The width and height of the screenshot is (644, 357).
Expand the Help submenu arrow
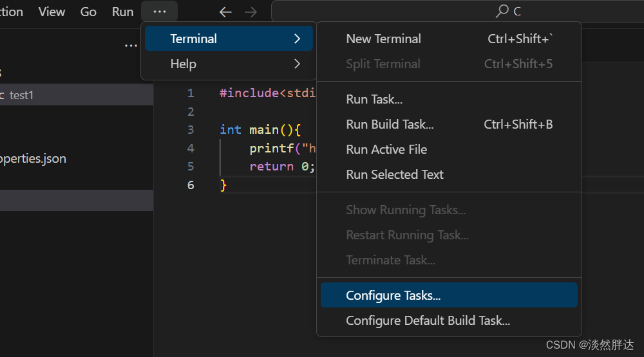[297, 64]
